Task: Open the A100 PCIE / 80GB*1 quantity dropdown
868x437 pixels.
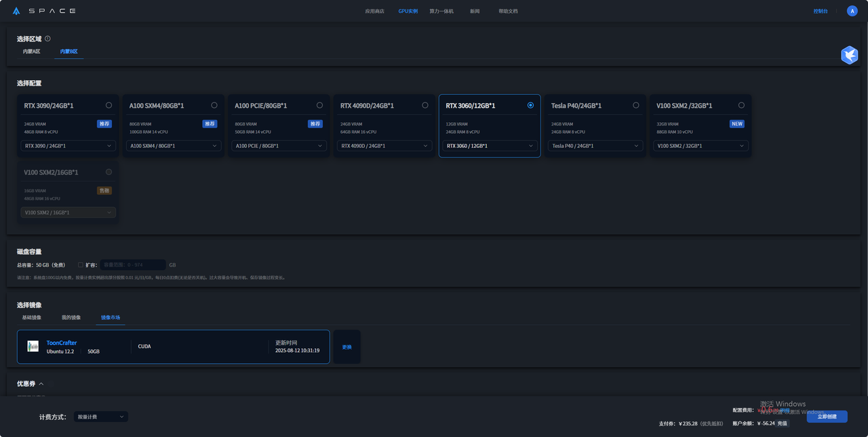Action: (x=279, y=146)
